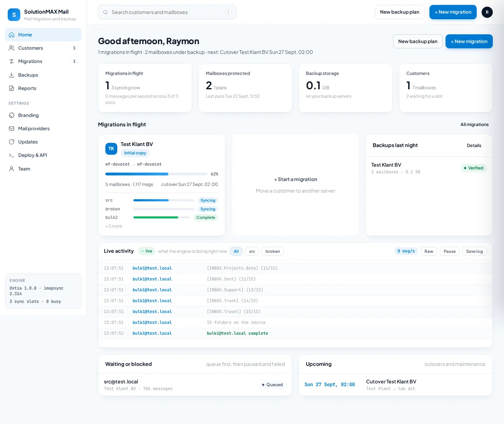Screen dimensions: 504x424
Task: Go to Backups in the sidebar
Action: pos(43,75)
